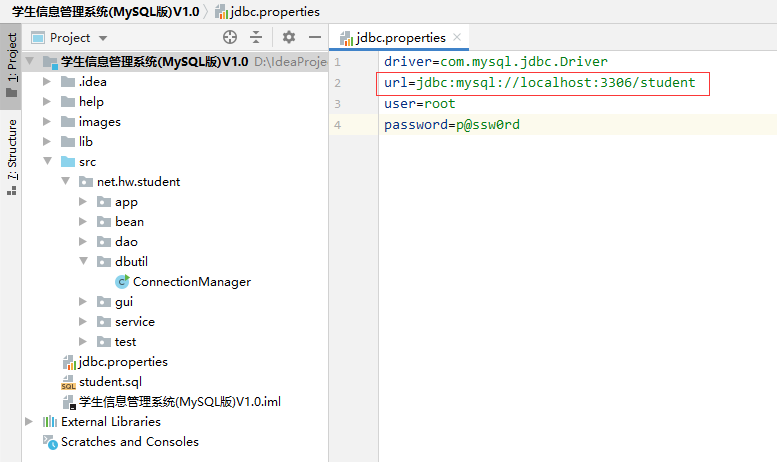This screenshot has width=777, height=462.
Task: Click line number 4 in the gutter
Action: (337, 125)
